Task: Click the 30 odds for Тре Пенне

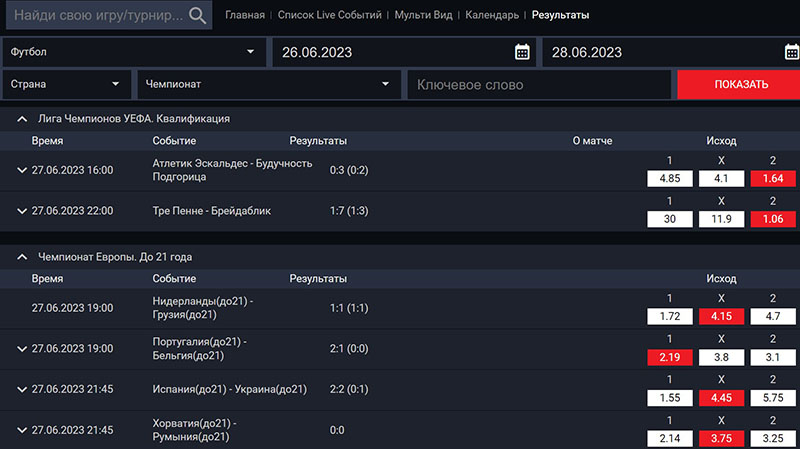Action: click(670, 219)
